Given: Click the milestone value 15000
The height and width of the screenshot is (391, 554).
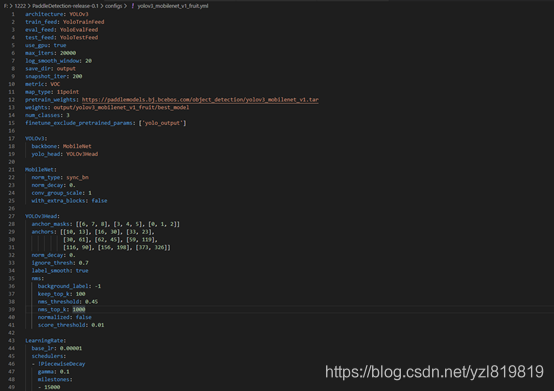Looking at the screenshot, I should coord(52,387).
